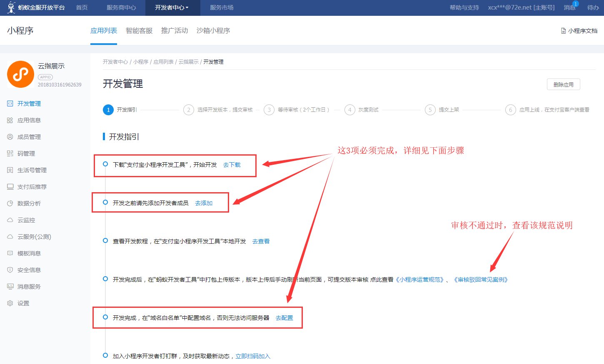The image size is (604, 364).
Task: Click step 4 灰度测试 circle
Action: coord(350,110)
